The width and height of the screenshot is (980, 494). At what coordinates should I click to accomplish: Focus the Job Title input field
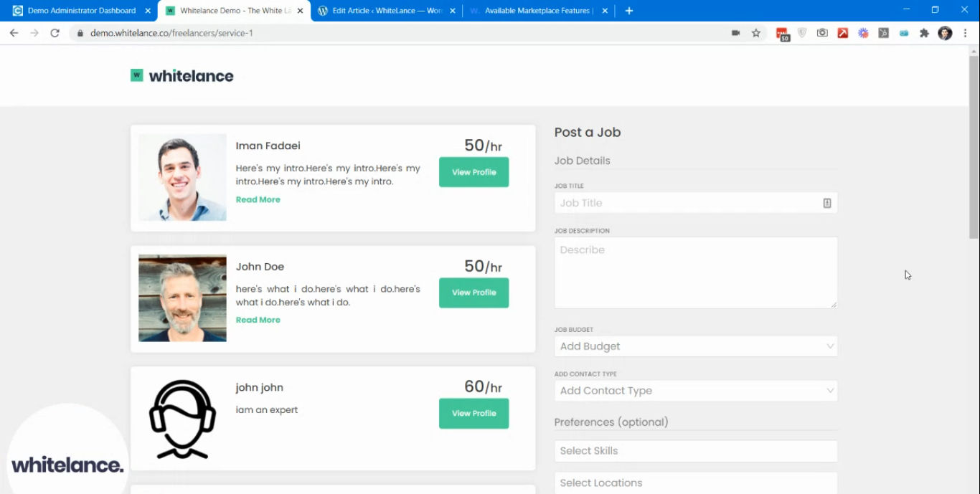(x=696, y=203)
